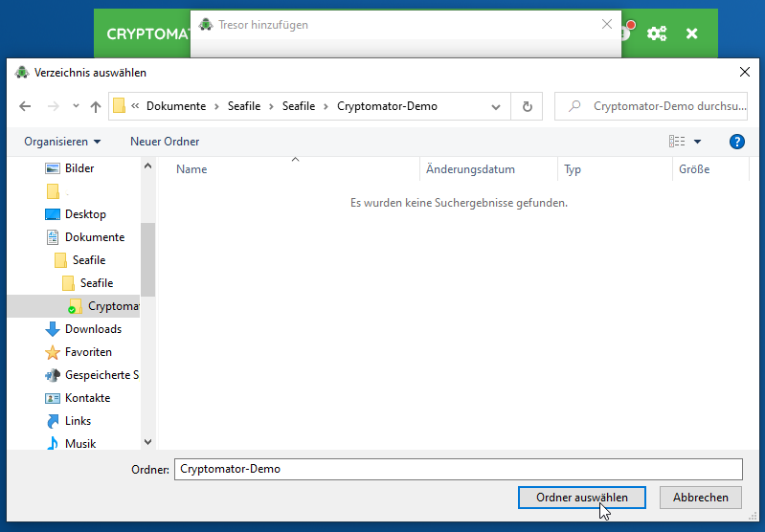Open recent locations dropdown arrow
Screen dimensions: 765x532
click(76, 106)
